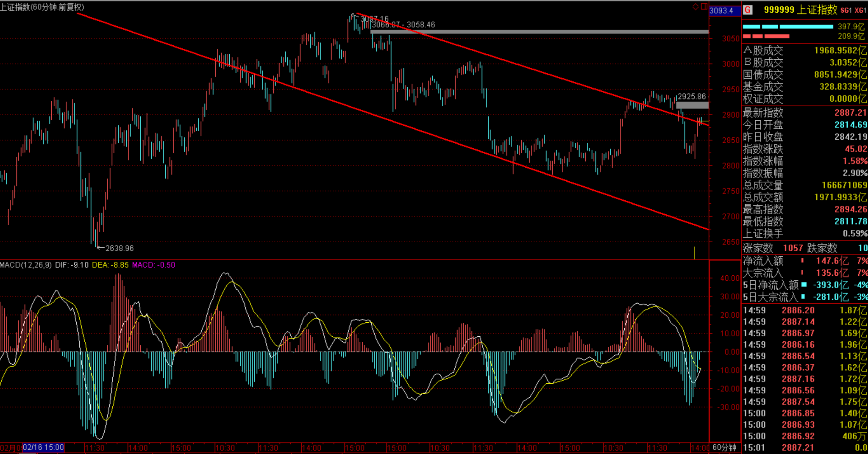
Task: Click the 5日净流入额 -393.0亿 row
Action: pyautogui.click(x=805, y=285)
